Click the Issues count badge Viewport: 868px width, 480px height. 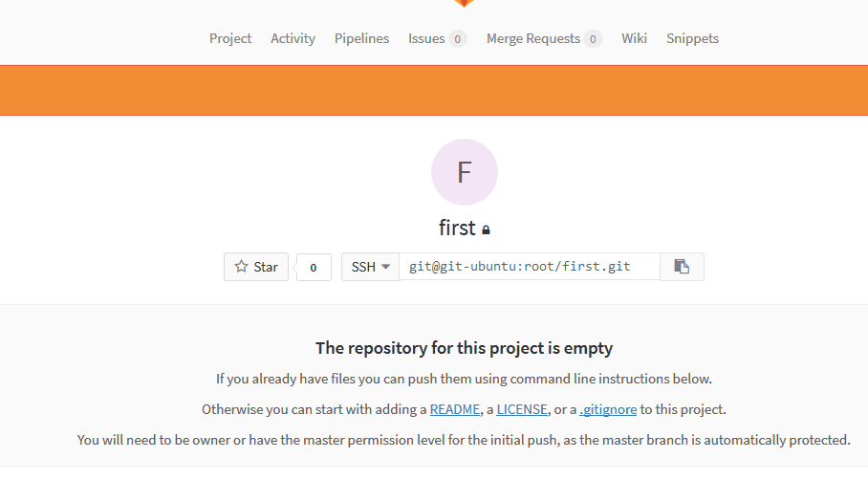coord(458,39)
